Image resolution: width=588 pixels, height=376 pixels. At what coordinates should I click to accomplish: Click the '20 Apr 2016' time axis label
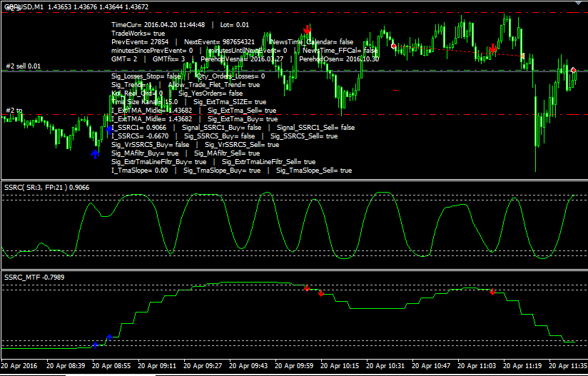(x=19, y=365)
